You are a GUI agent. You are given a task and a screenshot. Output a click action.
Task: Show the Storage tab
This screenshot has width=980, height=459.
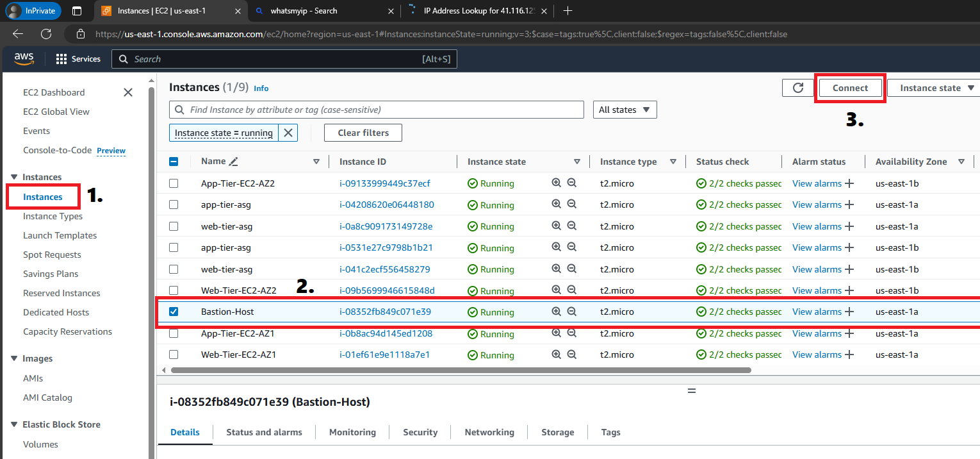[x=558, y=432]
